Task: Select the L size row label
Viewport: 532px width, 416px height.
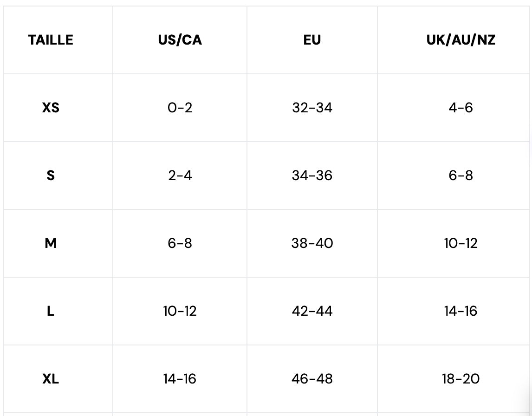Action: pos(51,311)
